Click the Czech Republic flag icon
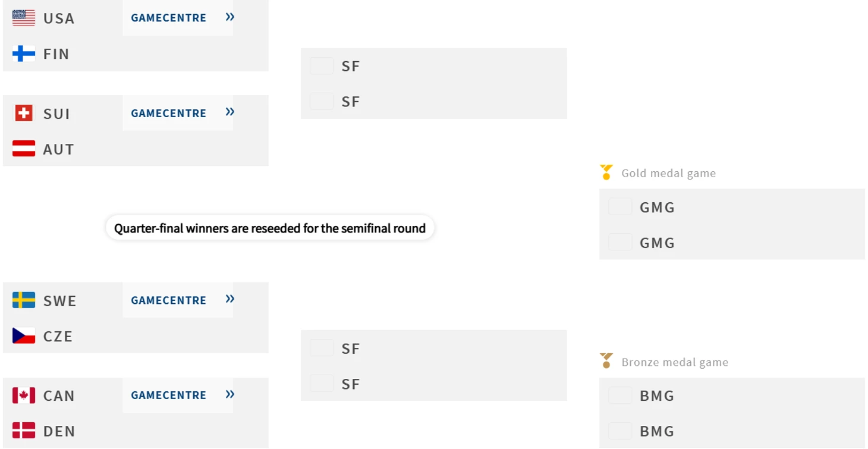868x449 pixels. 24,336
